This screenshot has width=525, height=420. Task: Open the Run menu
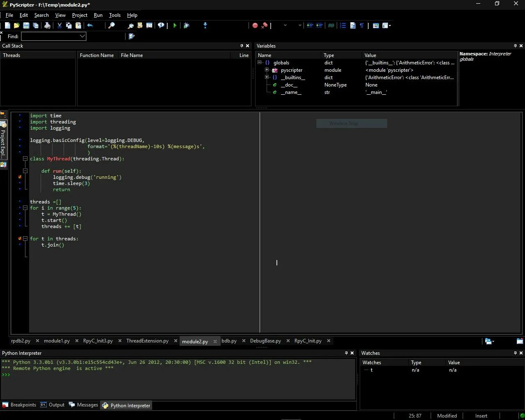tap(98, 15)
